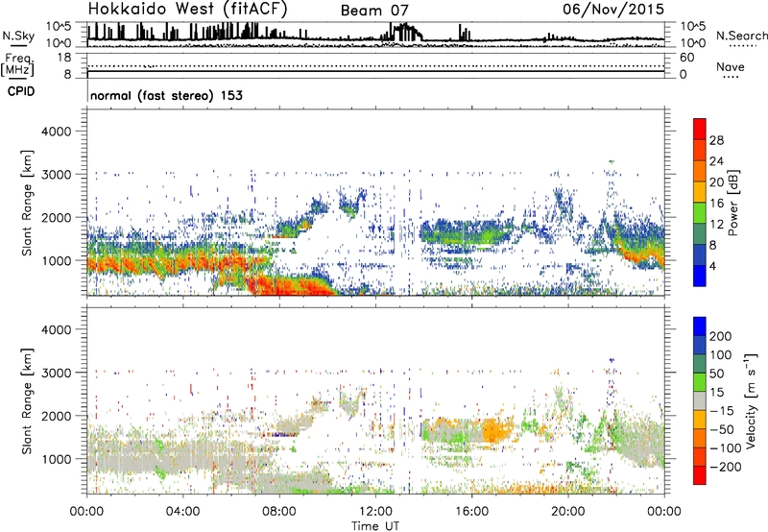Click the sky noise spike cluster near 13:00
The image size is (768, 532).
coord(405,33)
